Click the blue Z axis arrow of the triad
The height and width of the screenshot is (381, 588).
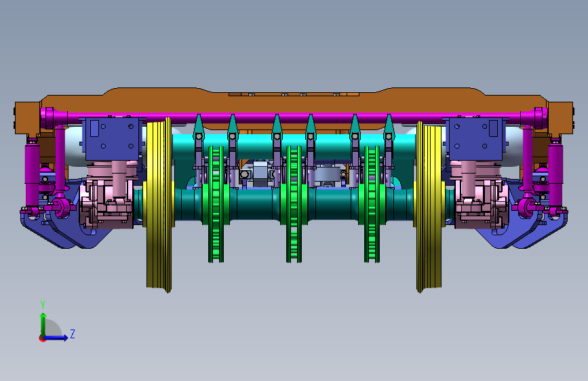(x=56, y=338)
